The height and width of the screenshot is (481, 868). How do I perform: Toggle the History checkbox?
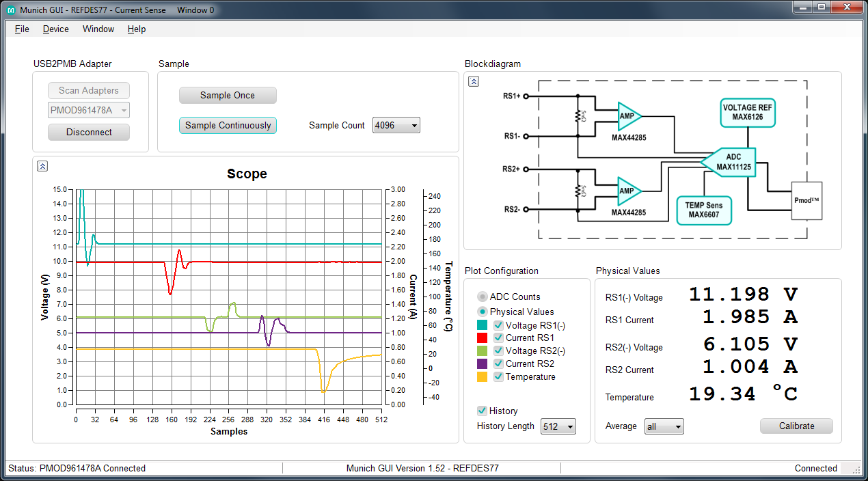click(x=483, y=411)
